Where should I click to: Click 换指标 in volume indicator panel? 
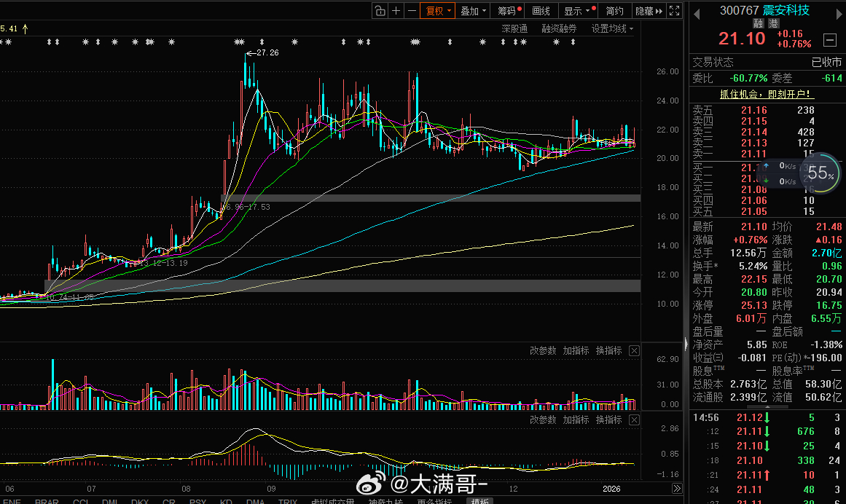(608, 350)
